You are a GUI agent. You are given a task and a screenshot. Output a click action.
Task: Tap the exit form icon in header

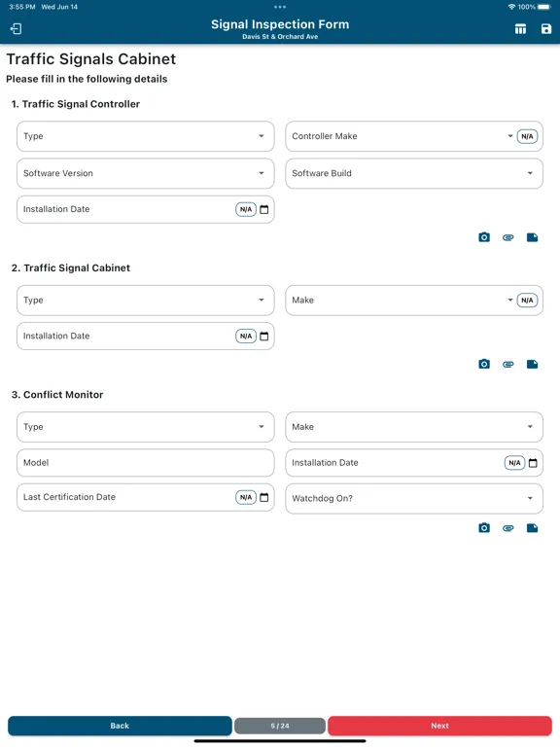pos(16,28)
